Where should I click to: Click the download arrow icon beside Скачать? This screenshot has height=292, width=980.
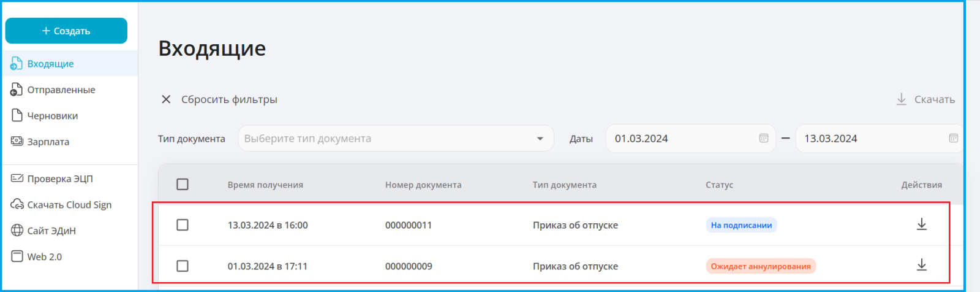(901, 99)
